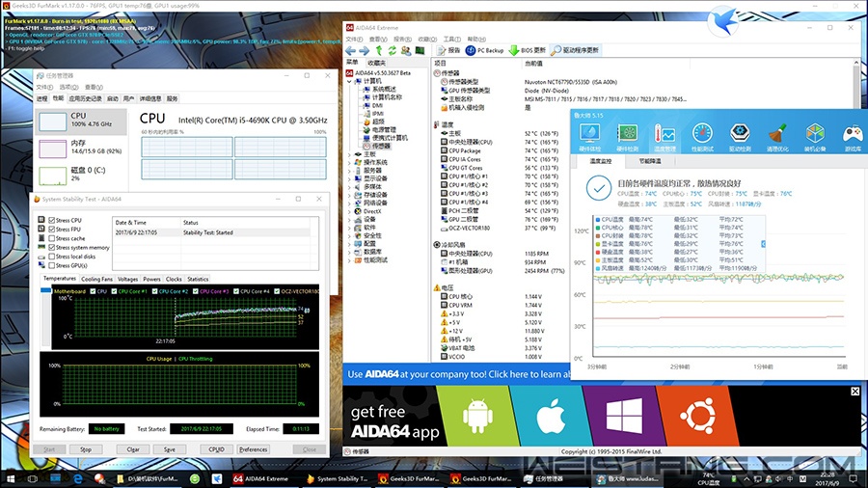Expand the 存储设备 tree node in AIDA64
Screen dimensions: 868x488
pyautogui.click(x=349, y=195)
